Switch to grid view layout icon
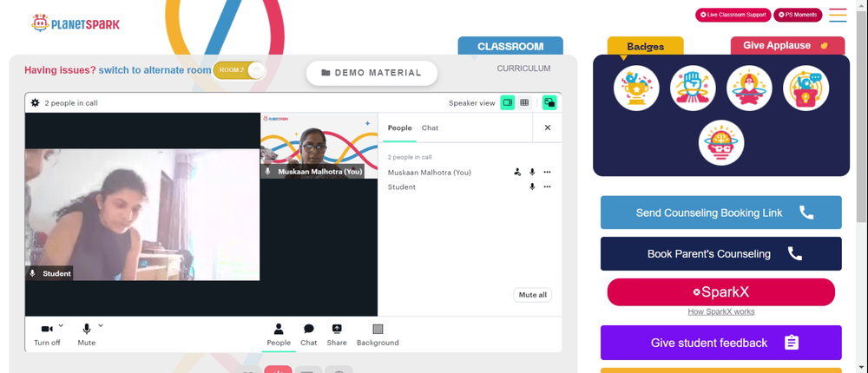Screen dimensions: 868x373 click(523, 102)
